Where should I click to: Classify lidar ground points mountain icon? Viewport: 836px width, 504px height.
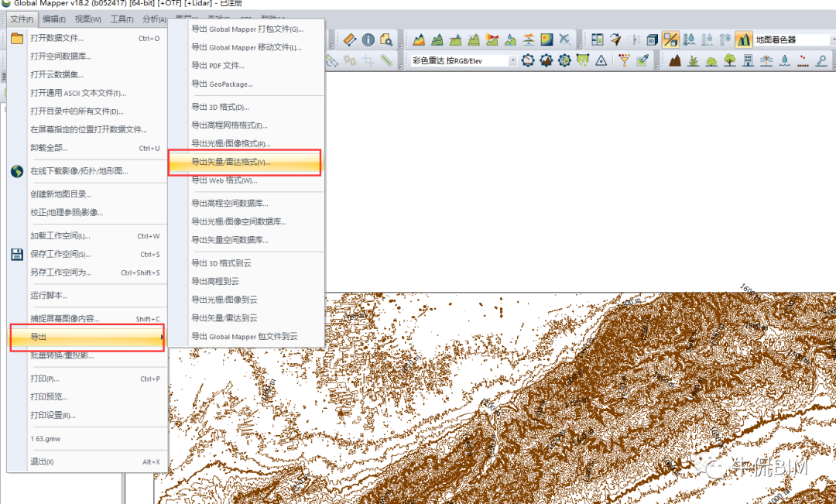pyautogui.click(x=675, y=60)
